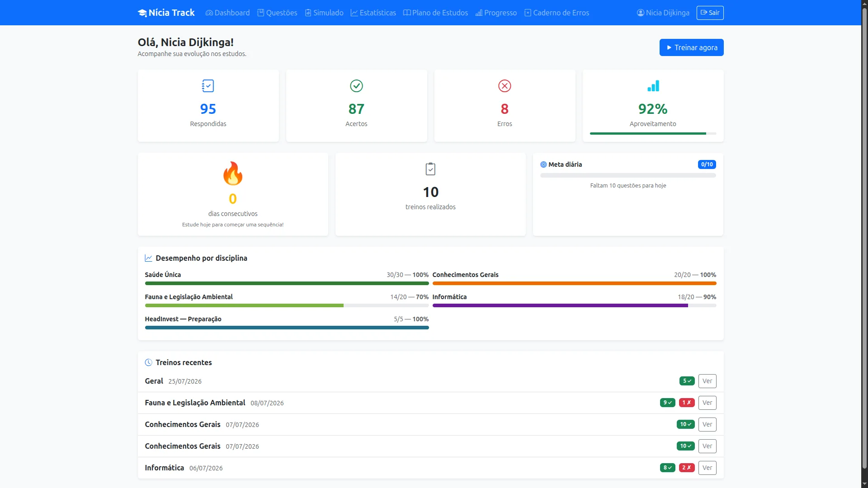
Task: Click the Sair logout button
Action: click(x=710, y=13)
